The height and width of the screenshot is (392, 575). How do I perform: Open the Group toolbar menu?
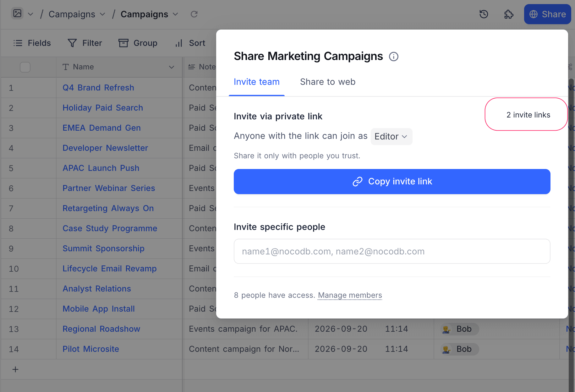(138, 43)
